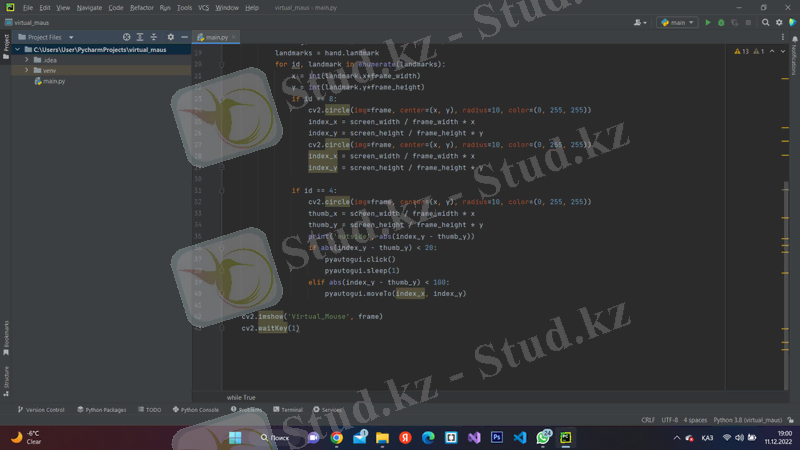
Task: Open Search Everywhere magnifier icon
Action: (x=766, y=22)
